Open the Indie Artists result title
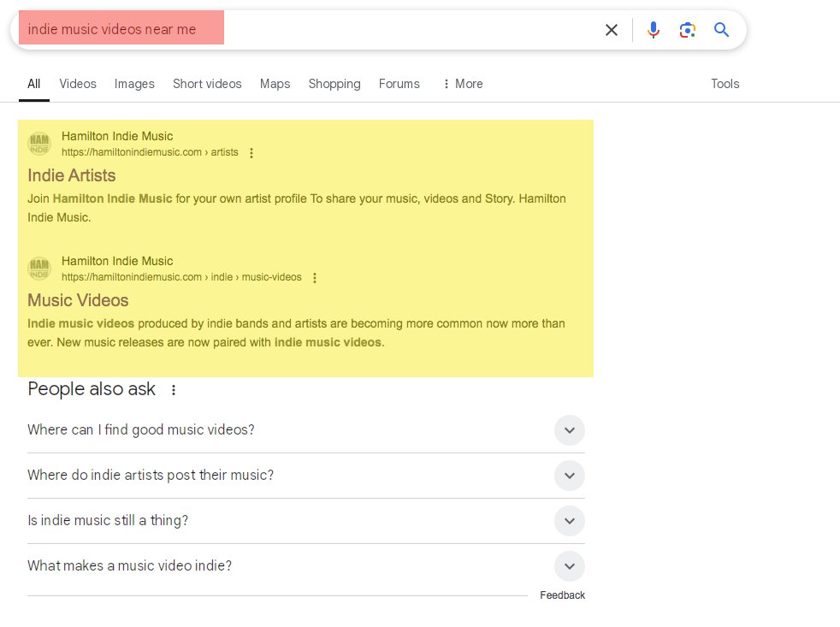 tap(72, 175)
